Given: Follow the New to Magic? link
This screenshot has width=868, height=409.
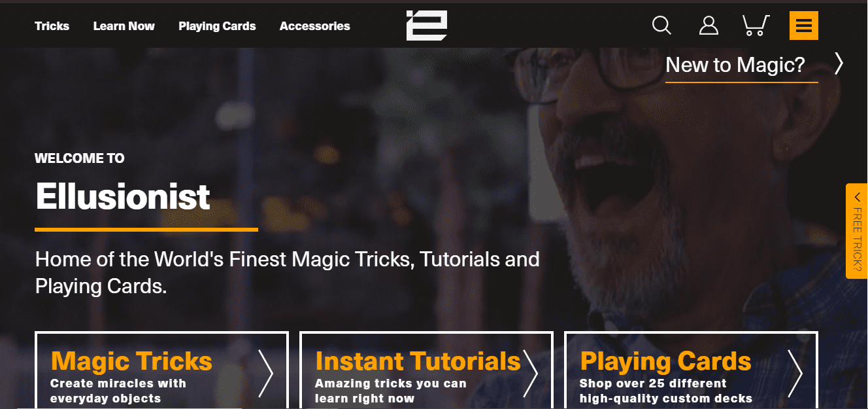Looking at the screenshot, I should pos(735,65).
